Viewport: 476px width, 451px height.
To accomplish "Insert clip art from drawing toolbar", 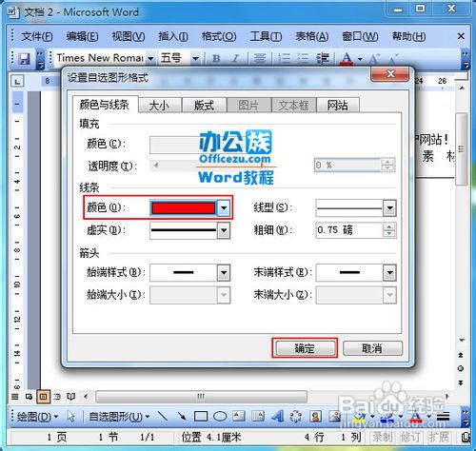I will (315, 416).
